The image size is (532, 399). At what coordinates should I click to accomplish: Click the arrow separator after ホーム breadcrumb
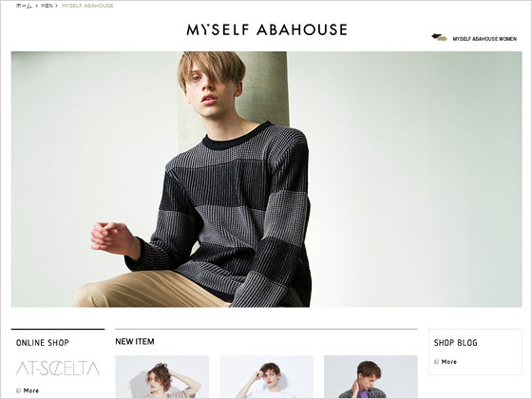37,6
